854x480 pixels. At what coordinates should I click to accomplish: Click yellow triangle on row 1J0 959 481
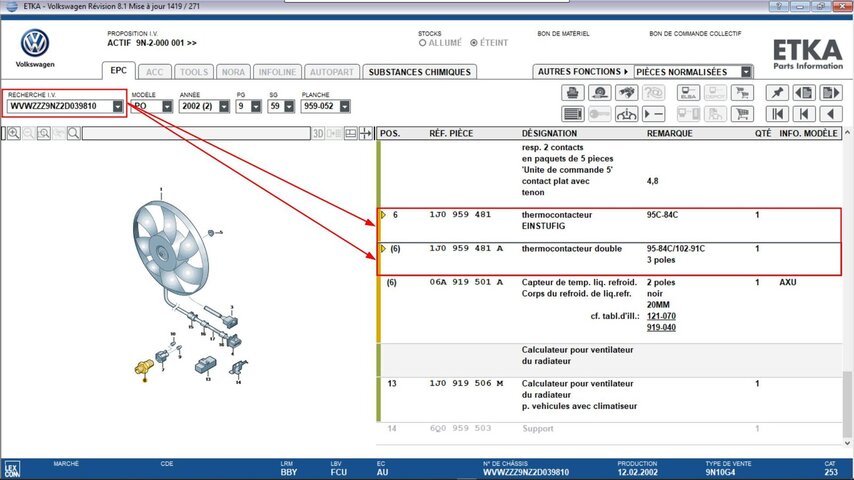pyautogui.click(x=383, y=215)
